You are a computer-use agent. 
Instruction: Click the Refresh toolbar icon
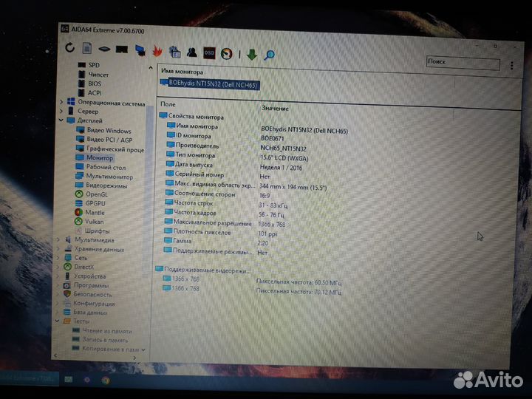[x=70, y=47]
